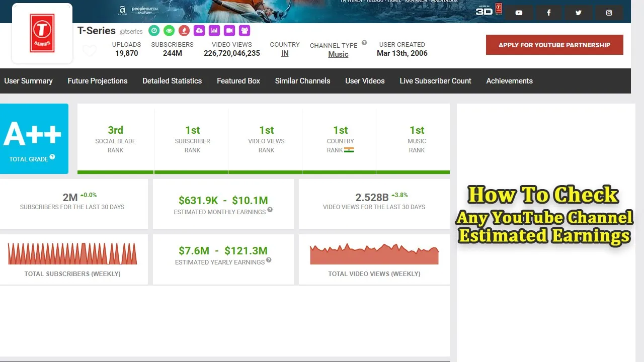Viewport: 644px width, 362px height.
Task: Click the green eye badge icon
Action: coord(169,31)
